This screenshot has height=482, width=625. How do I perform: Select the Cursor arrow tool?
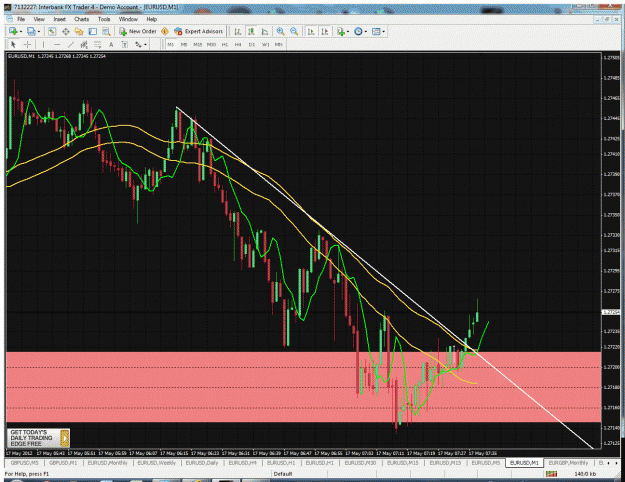[14, 45]
